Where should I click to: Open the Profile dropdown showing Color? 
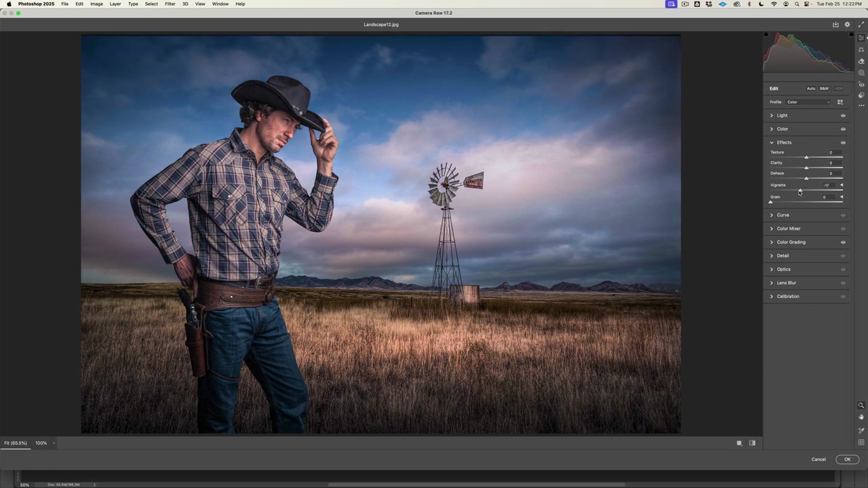point(807,102)
